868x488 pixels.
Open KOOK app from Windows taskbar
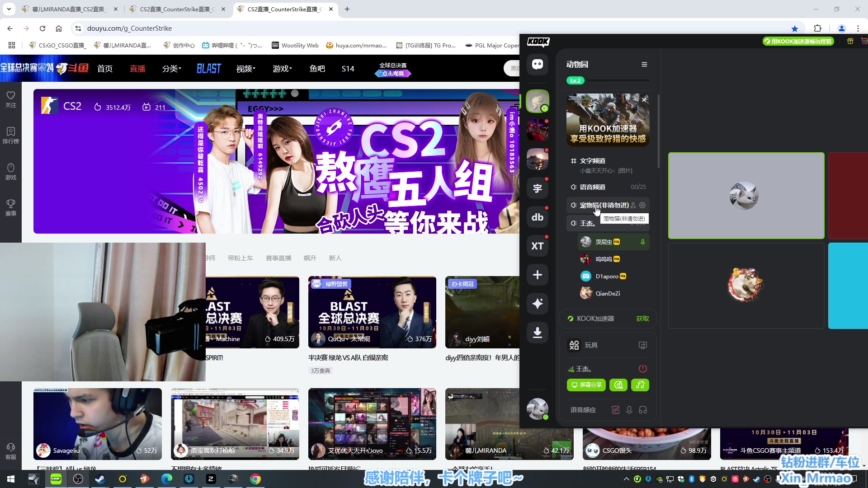click(56, 479)
